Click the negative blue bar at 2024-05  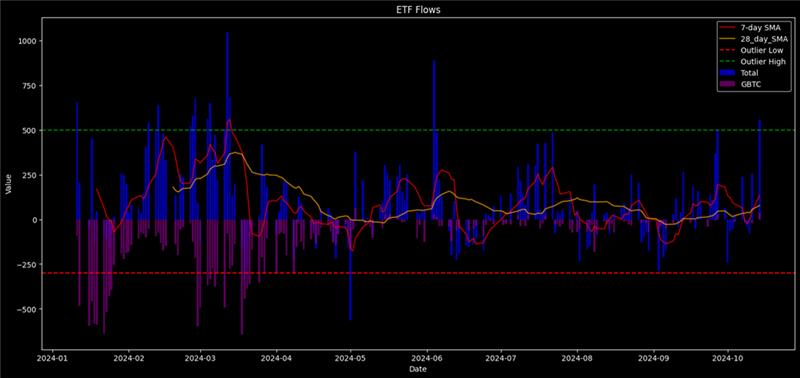coord(350,270)
